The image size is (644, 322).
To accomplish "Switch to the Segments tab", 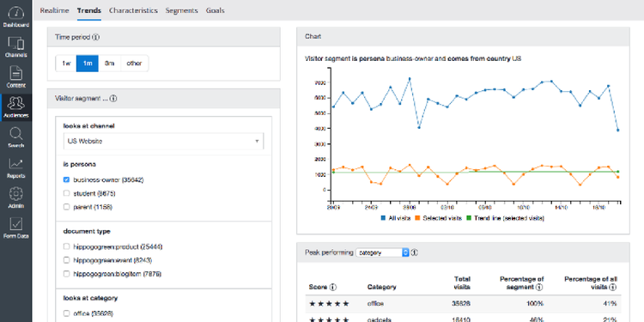I will point(181,10).
